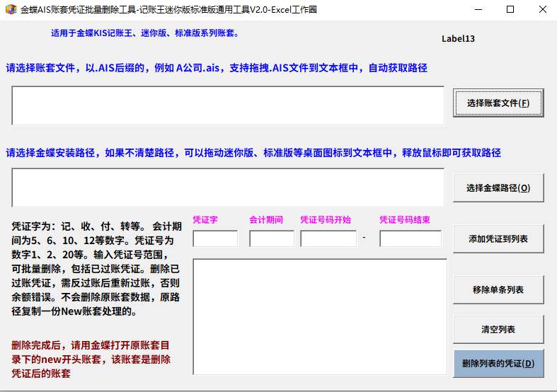Close the window
The width and height of the screenshot is (557, 392).
tap(542, 10)
